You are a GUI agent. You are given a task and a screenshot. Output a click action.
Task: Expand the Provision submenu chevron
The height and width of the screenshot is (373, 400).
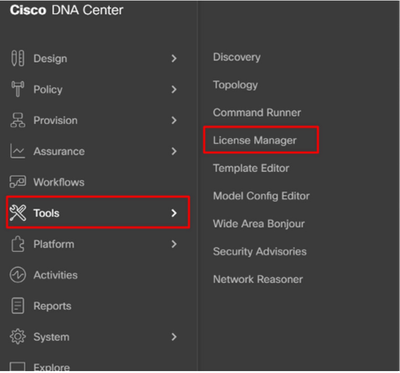[174, 120]
